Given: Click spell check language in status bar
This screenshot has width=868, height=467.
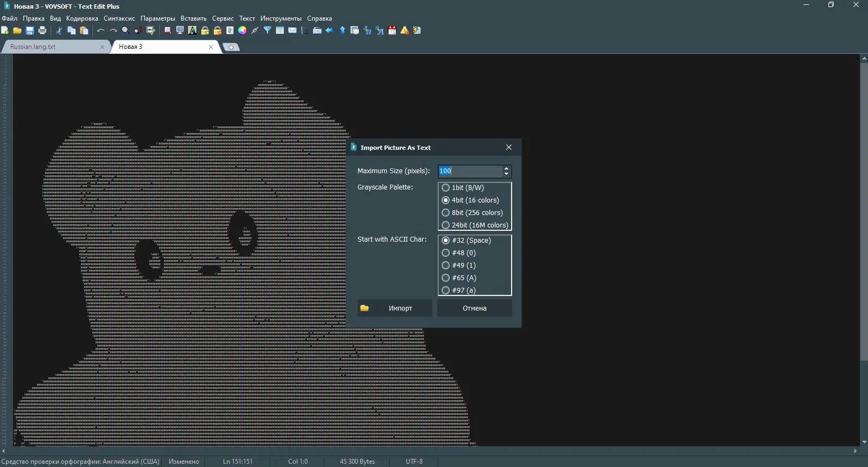Looking at the screenshot, I should (80, 462).
